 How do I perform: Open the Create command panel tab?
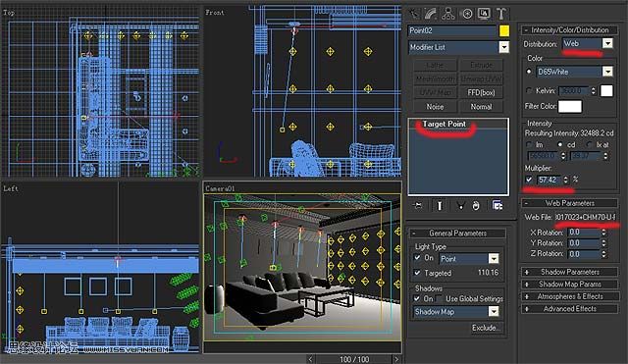(414, 14)
